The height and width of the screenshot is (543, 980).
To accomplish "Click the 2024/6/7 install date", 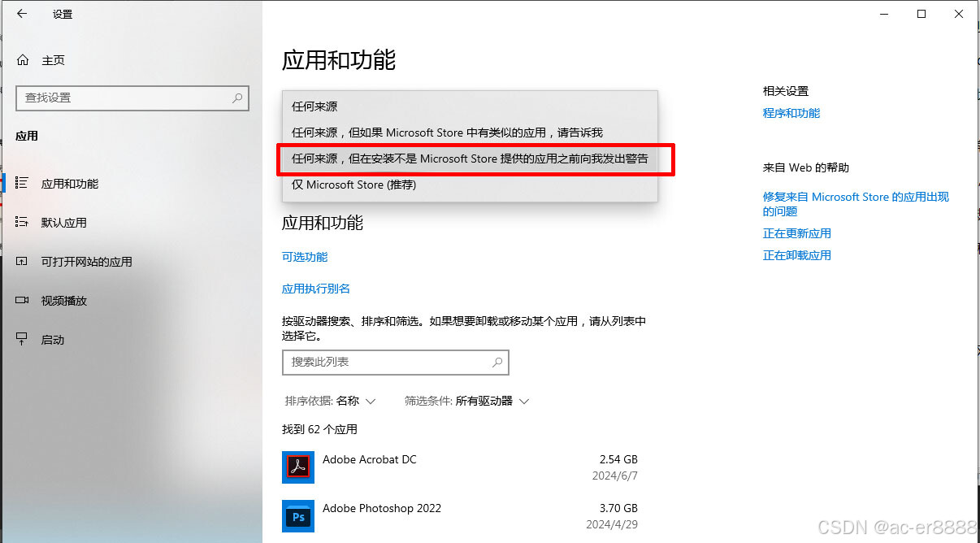I will tap(615, 476).
